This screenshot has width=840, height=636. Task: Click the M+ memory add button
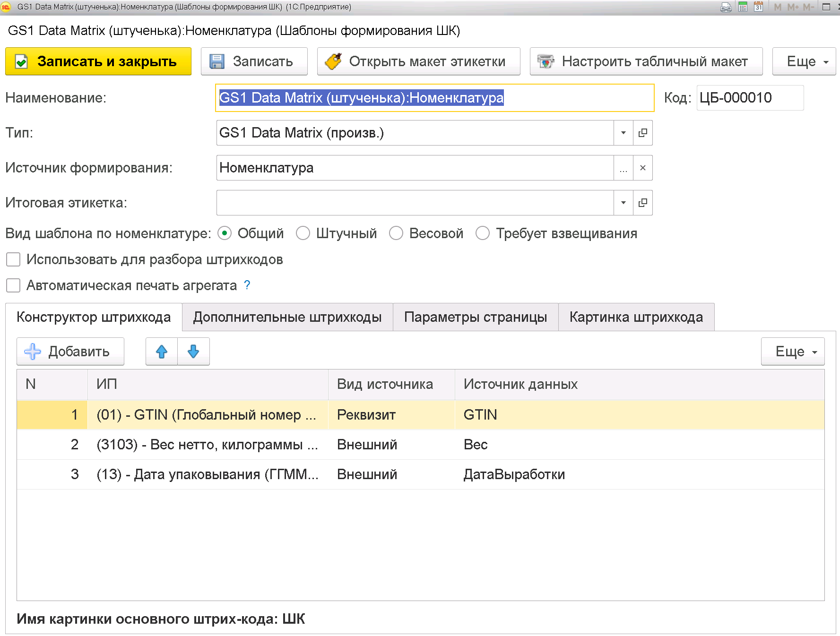click(793, 7)
